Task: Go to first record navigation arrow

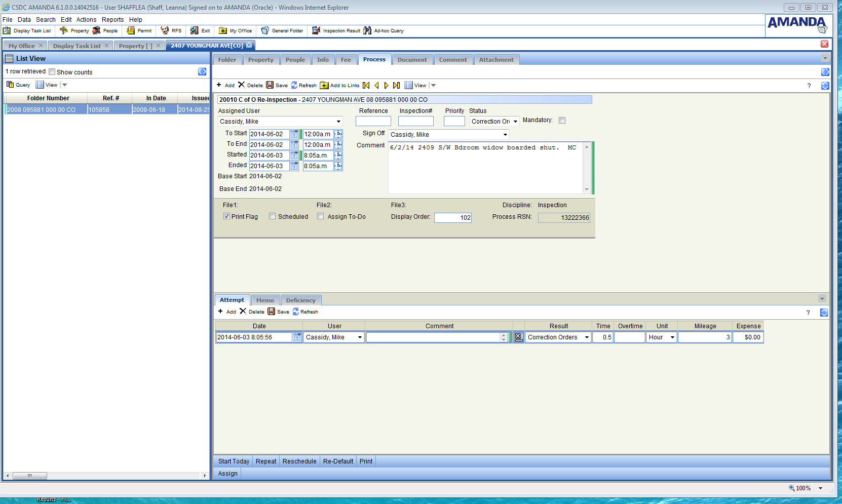Action: pyautogui.click(x=366, y=86)
